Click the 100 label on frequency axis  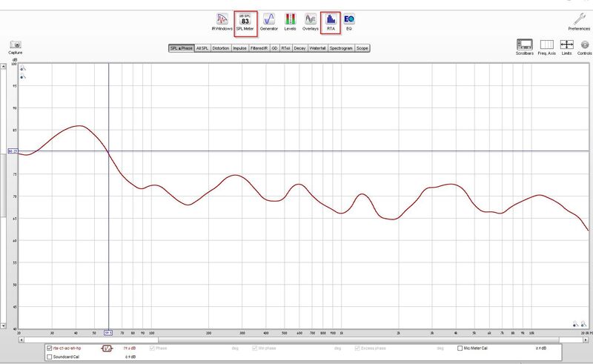click(x=151, y=334)
